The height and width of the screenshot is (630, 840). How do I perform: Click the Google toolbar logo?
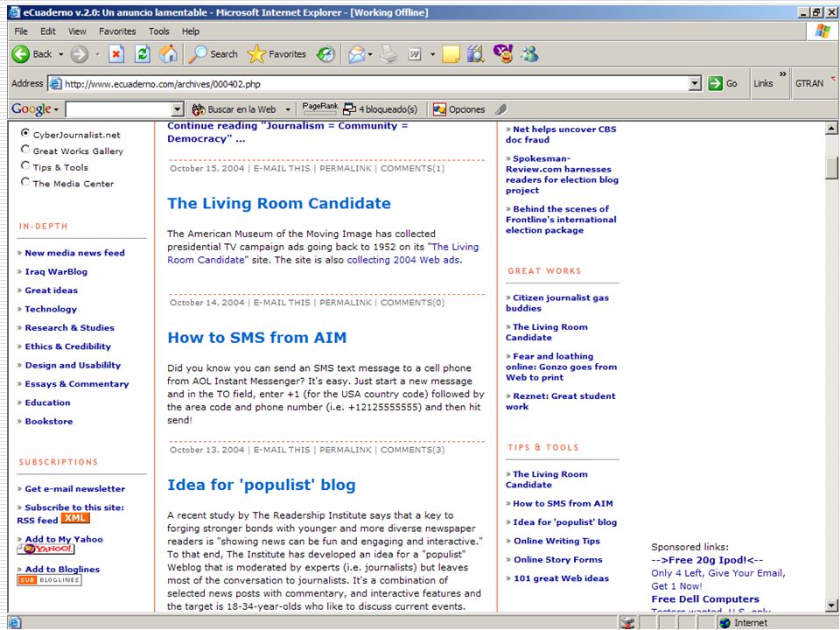click(x=31, y=109)
